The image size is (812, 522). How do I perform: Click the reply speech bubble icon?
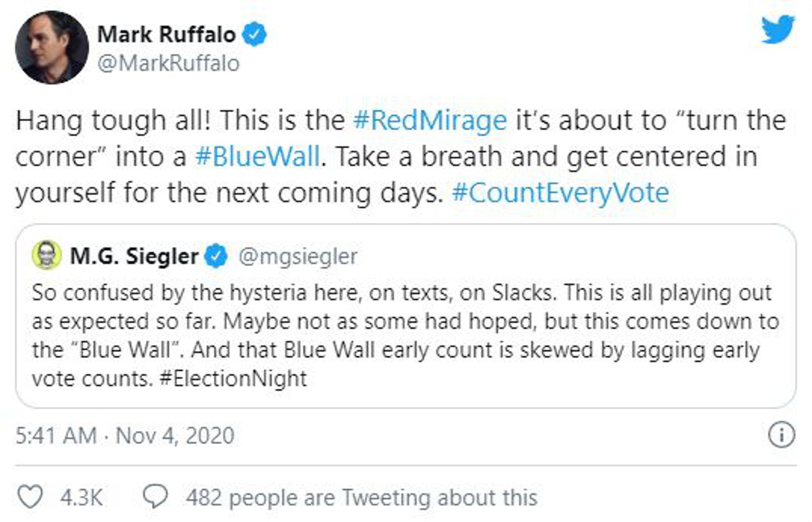(155, 497)
